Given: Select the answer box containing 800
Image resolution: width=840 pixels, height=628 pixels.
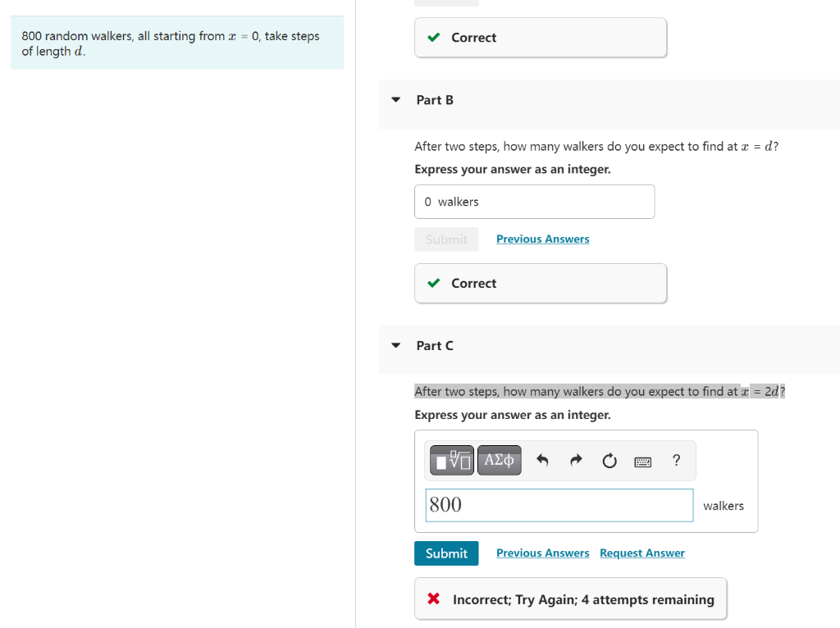Looking at the screenshot, I should (x=559, y=505).
